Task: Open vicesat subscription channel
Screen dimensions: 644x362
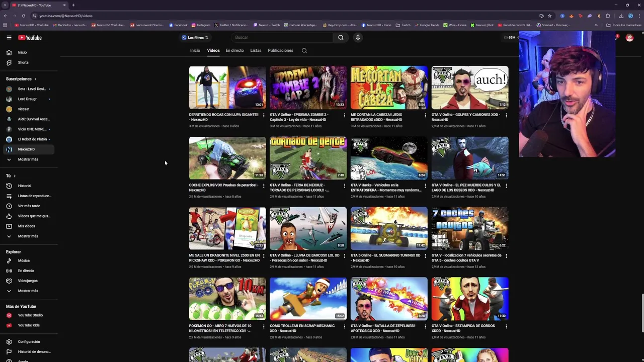Action: (29, 109)
